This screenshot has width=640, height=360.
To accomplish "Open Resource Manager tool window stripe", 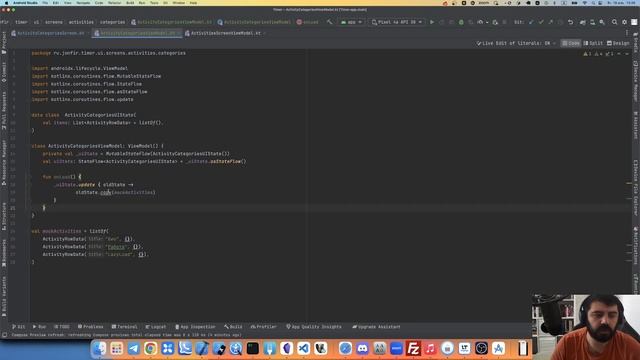I will 4,163.
